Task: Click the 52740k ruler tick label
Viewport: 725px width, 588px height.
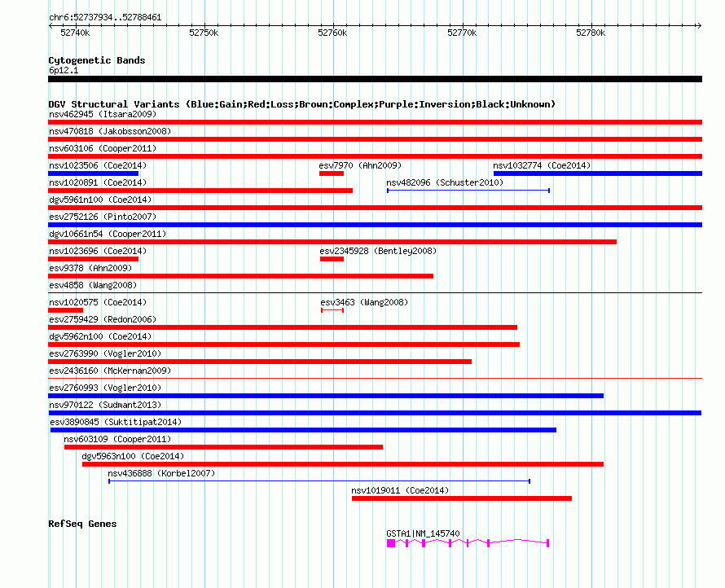Action: click(76, 33)
